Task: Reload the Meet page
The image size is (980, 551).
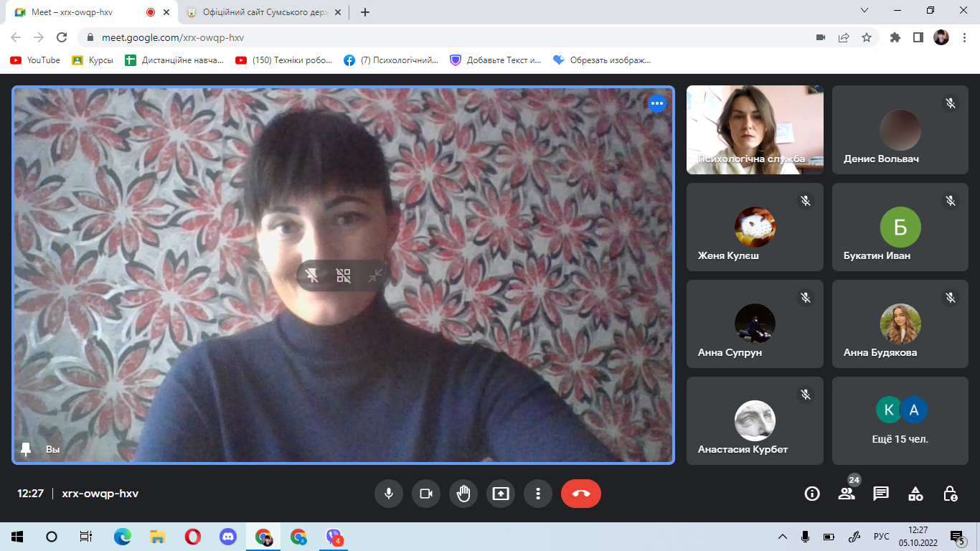Action: pos(62,37)
